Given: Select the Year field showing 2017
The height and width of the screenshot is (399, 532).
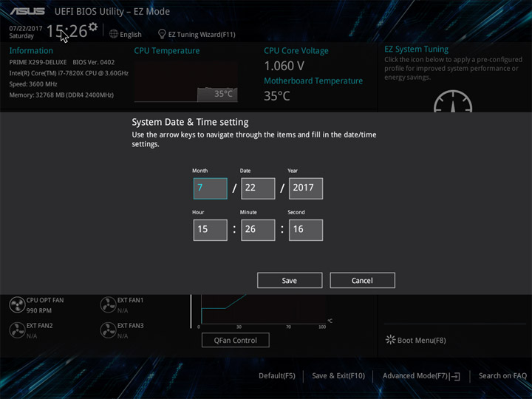Looking at the screenshot, I should coord(306,188).
